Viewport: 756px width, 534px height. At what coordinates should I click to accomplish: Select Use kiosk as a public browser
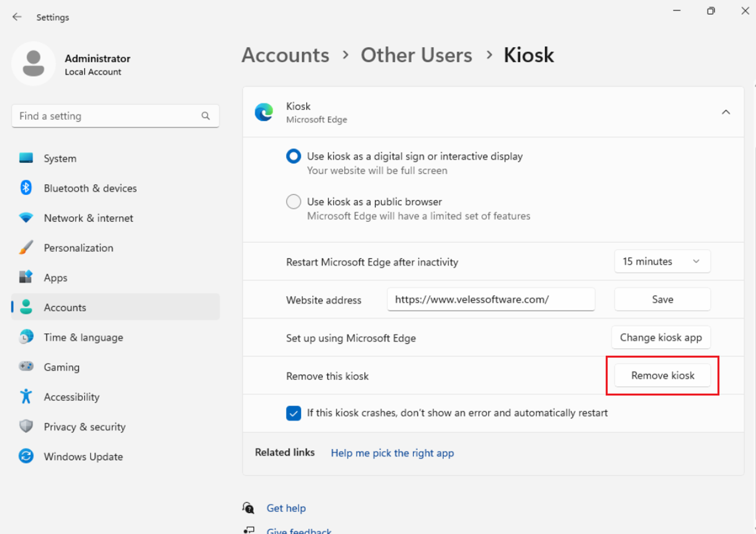point(293,201)
